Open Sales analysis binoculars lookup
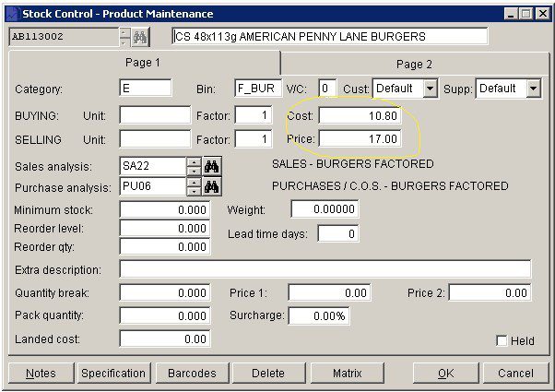 click(212, 166)
